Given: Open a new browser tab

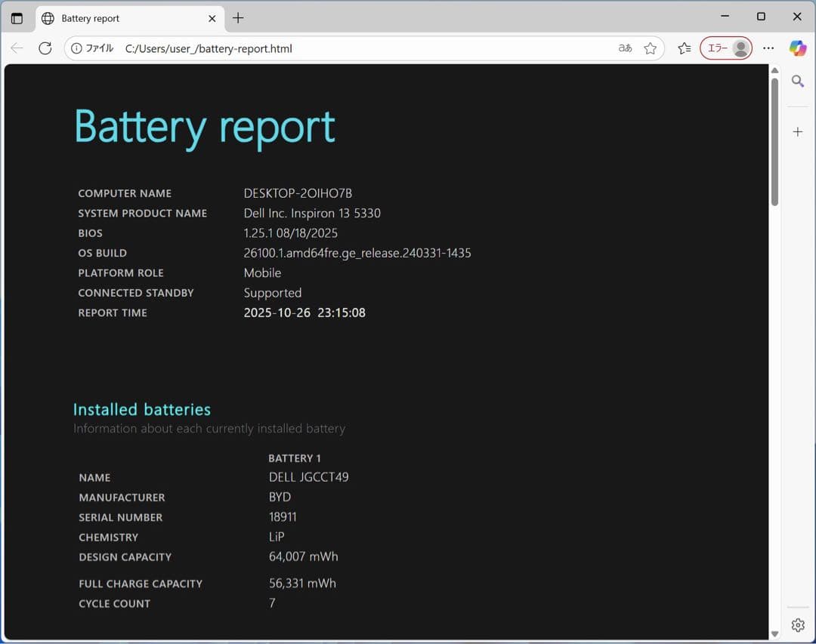Looking at the screenshot, I should pos(238,17).
